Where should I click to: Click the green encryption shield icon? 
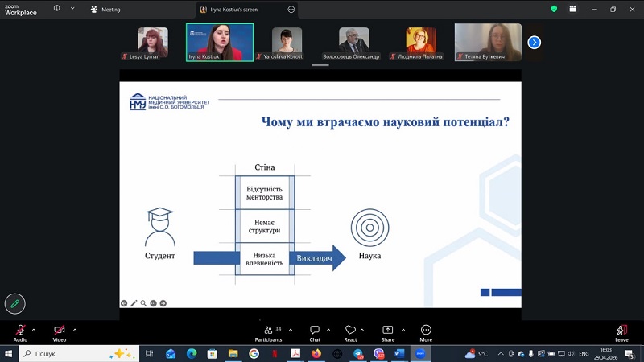click(x=554, y=9)
